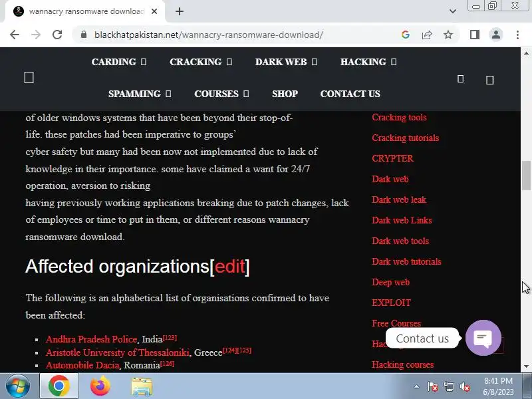Go back to the previous page
532x399 pixels.
coord(15,35)
